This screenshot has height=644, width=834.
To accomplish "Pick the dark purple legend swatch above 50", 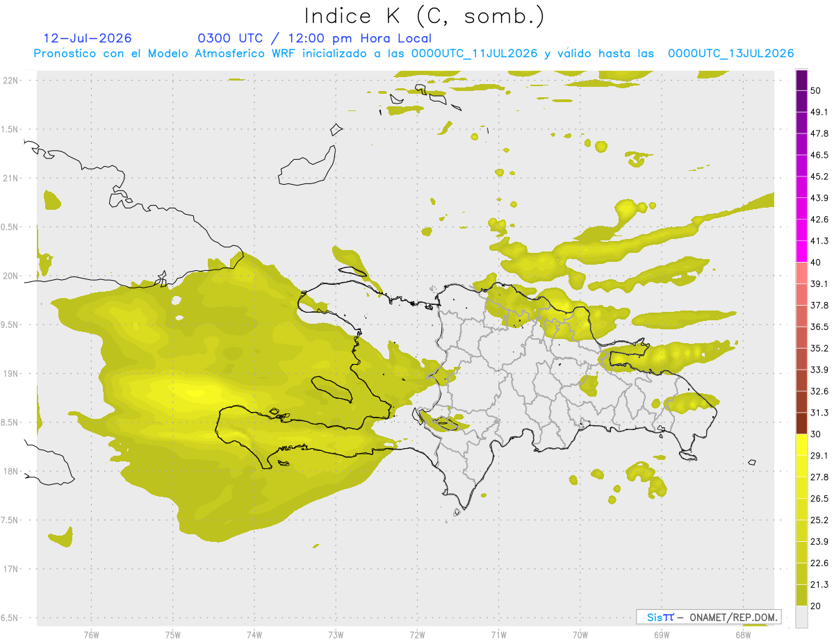I will 802,81.
